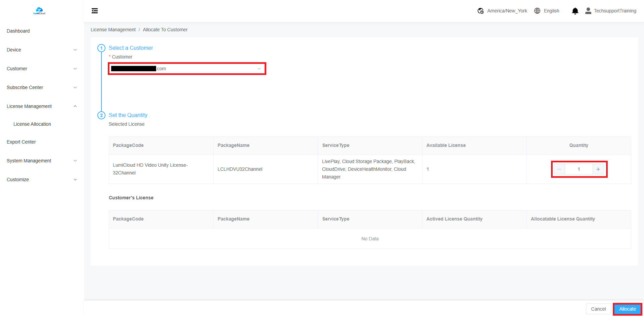The width and height of the screenshot is (644, 317).
Task: Click the Allocate button
Action: click(627, 309)
